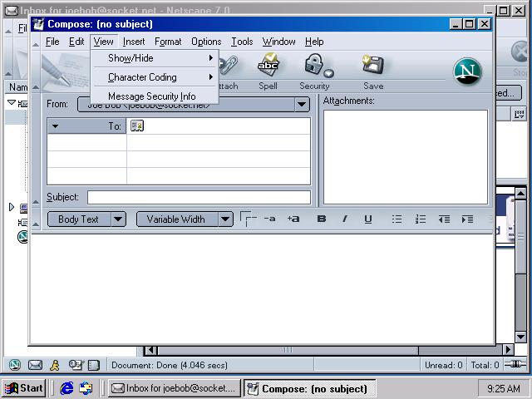Screen dimensions: 532x399
Task: Collapse the addressing area grippy
Action: [36, 202]
